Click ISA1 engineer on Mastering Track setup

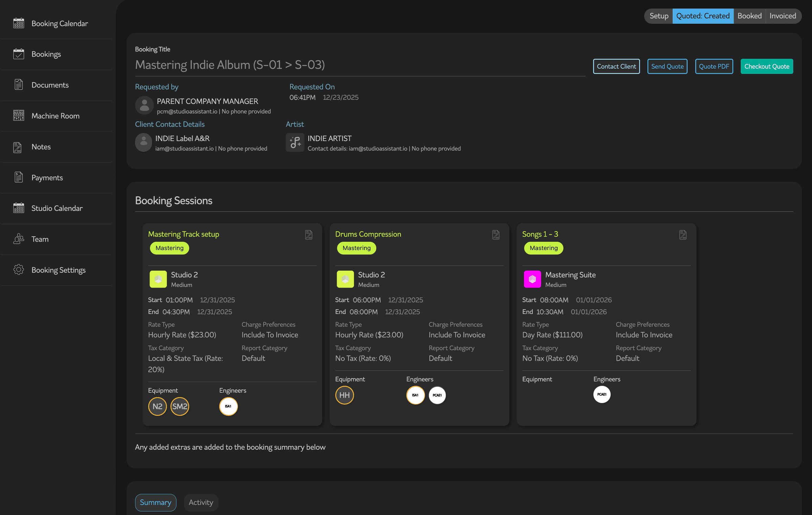tap(228, 406)
